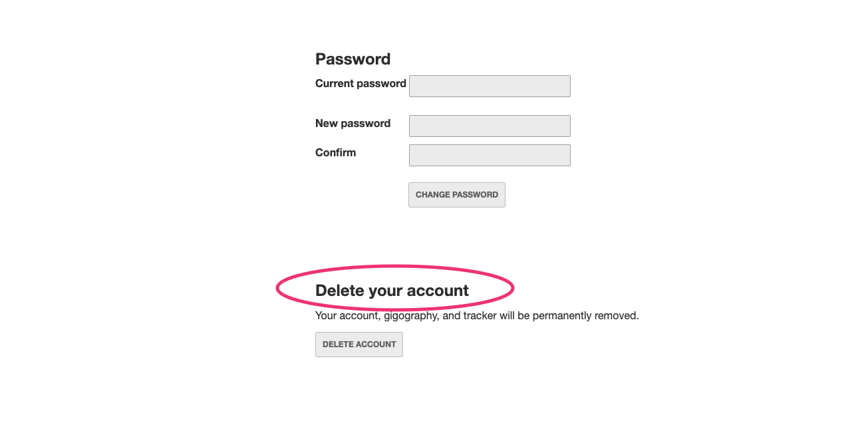The image size is (868, 421).
Task: Click the "Current password" field label
Action: click(361, 84)
